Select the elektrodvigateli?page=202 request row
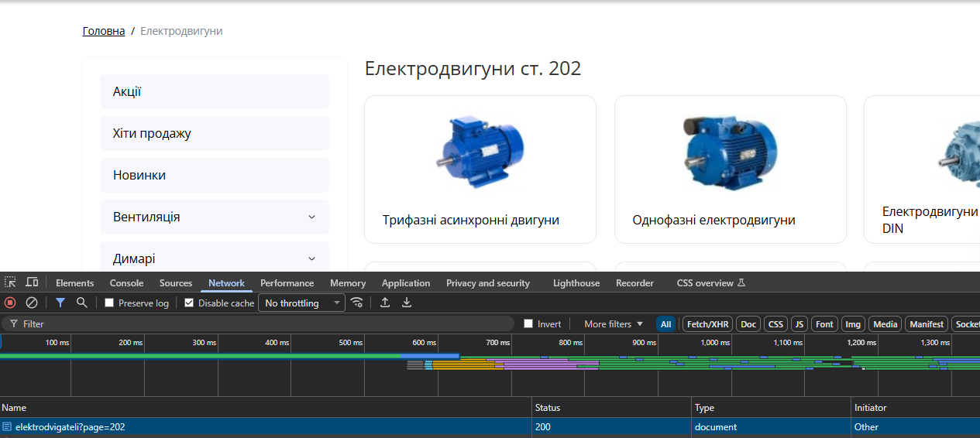Image resolution: width=980 pixels, height=438 pixels. (x=490, y=427)
